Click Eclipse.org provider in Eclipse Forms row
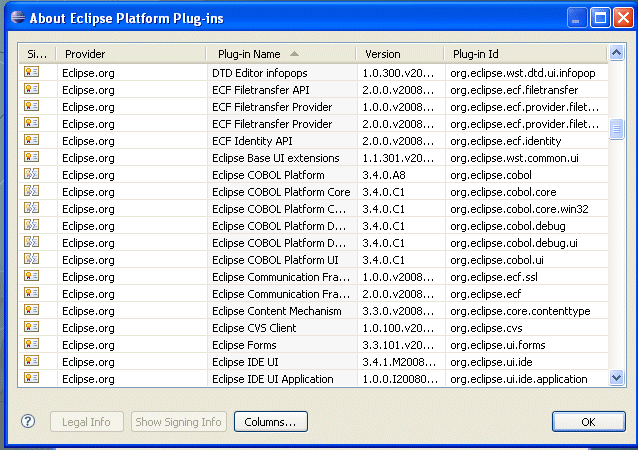Image resolution: width=638 pixels, height=450 pixels. (88, 345)
